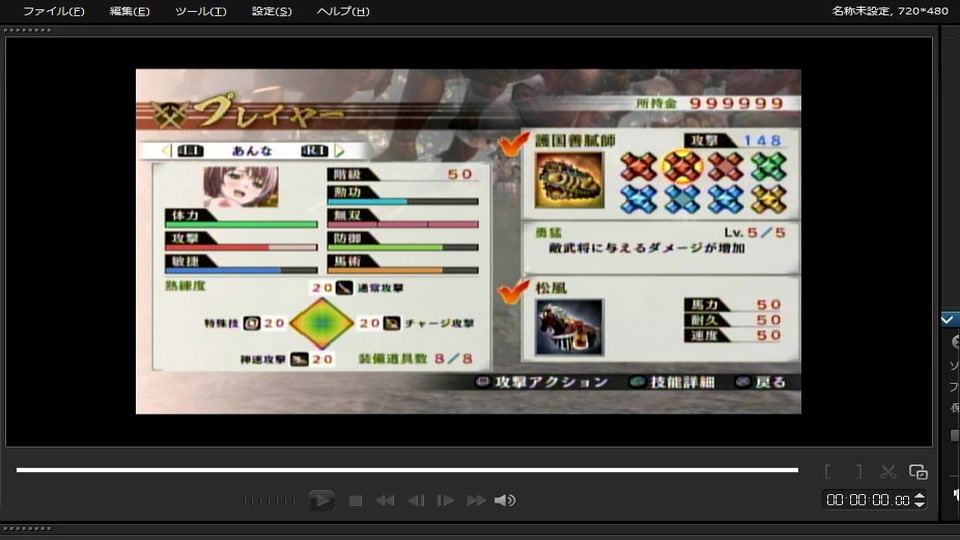Click the description 敵武将に与えるダメージが増加
Image resolution: width=960 pixels, height=540 pixels.
pos(647,248)
